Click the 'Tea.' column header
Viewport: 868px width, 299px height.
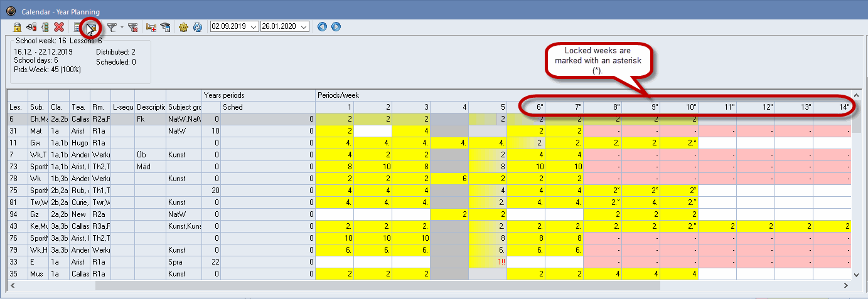(80, 107)
